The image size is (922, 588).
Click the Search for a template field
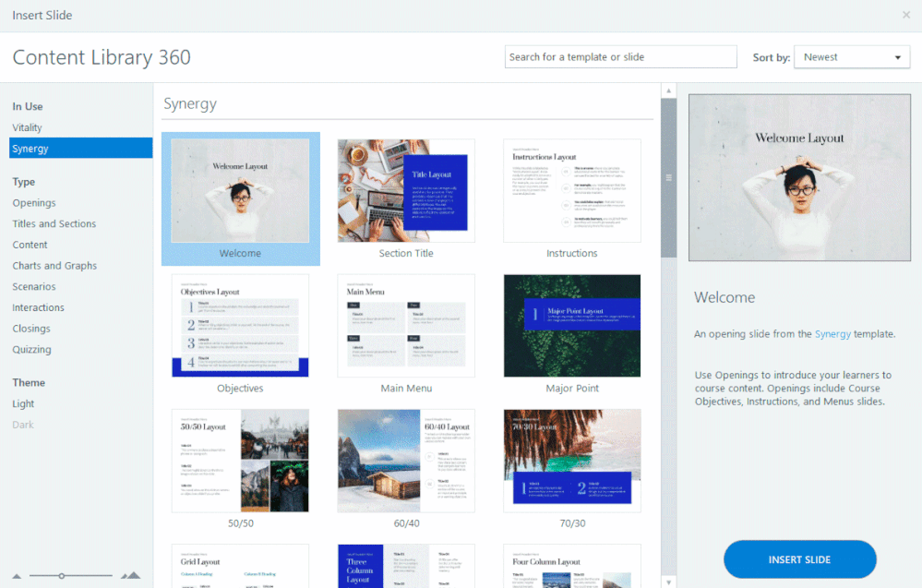(620, 57)
